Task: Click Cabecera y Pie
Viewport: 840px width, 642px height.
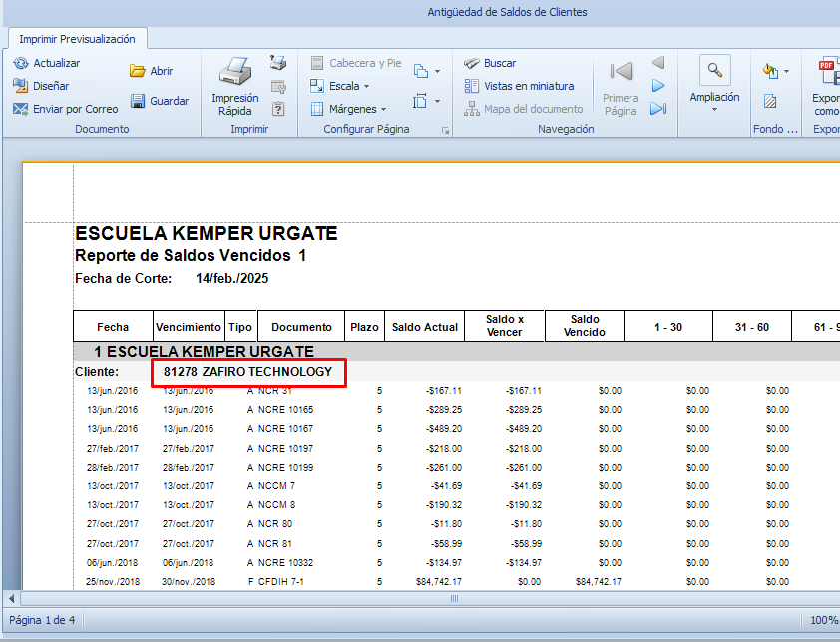Action: 356,63
